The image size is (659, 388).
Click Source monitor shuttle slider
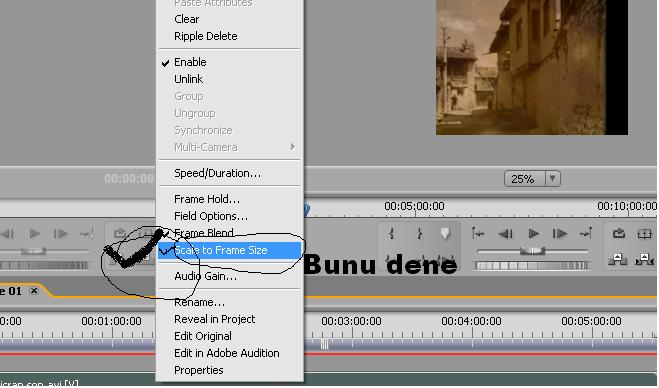(x=34, y=251)
